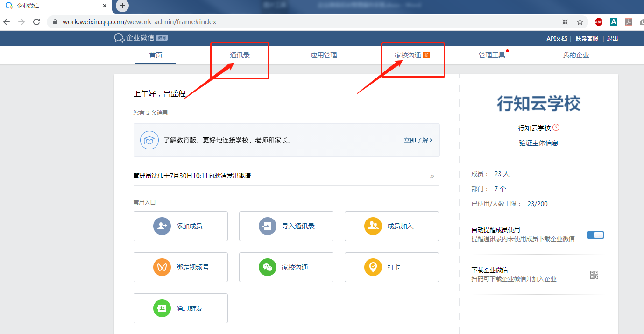Click the address bar lock icon
This screenshot has width=644, height=334.
click(x=55, y=22)
